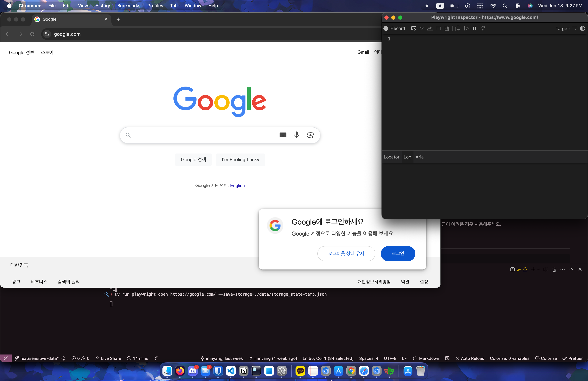The height and width of the screenshot is (381, 588).
Task: Open the Wi-Fi status menu
Action: (493, 6)
